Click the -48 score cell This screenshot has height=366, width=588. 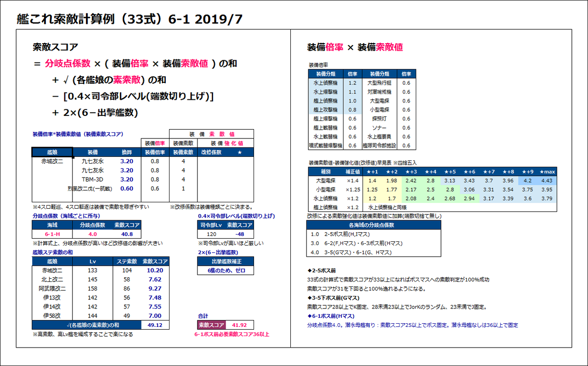point(239,234)
